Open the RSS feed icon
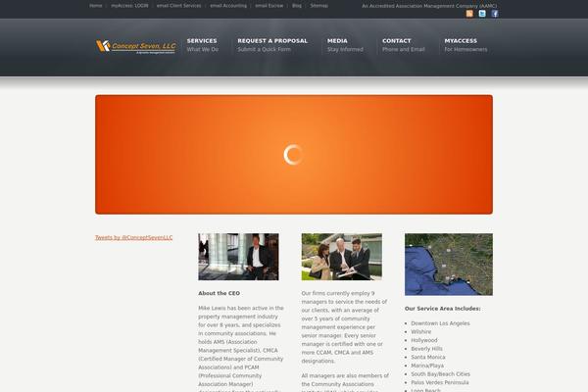 [469, 14]
